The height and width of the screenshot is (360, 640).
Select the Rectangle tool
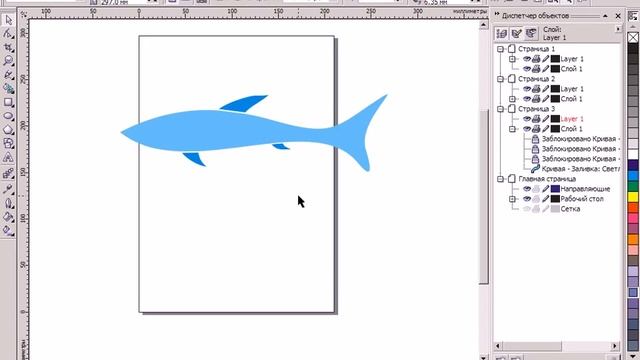coord(8,102)
